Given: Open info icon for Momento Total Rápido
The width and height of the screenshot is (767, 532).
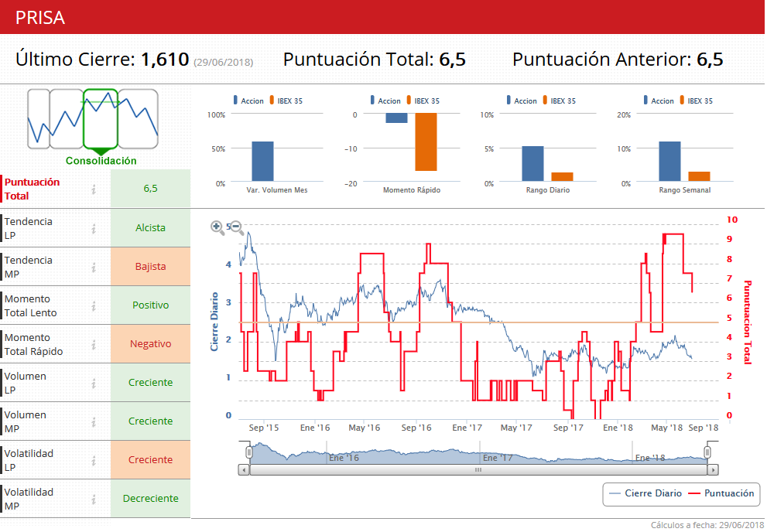Looking at the screenshot, I should [94, 344].
